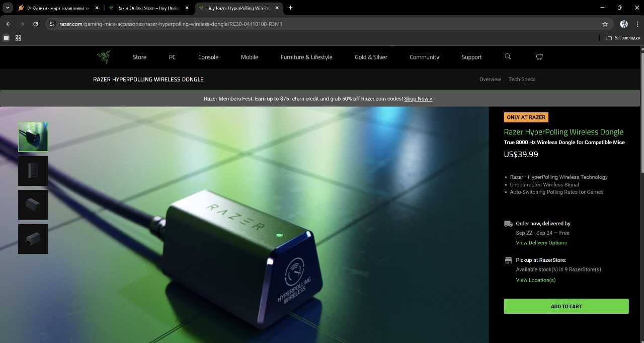
Task: Click the ONLY AT RAZER badge
Action: click(526, 117)
